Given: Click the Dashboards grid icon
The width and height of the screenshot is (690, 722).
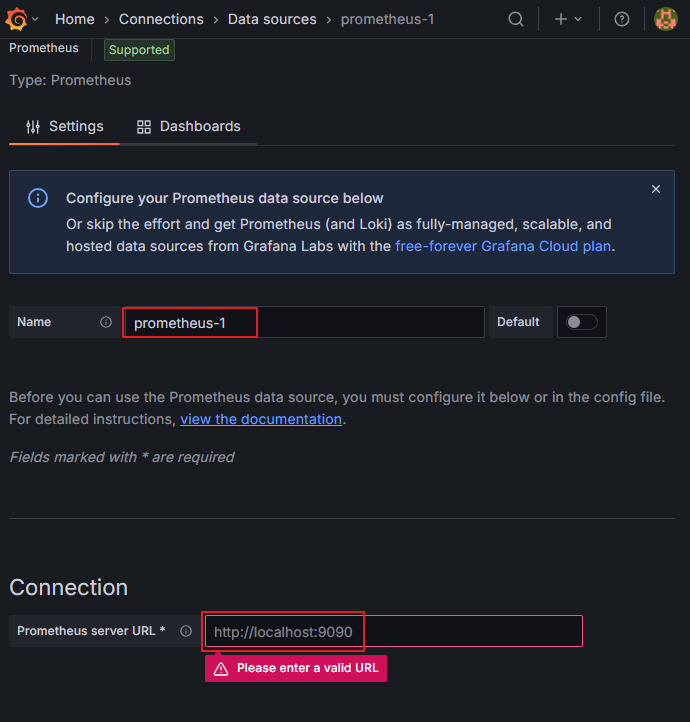Looking at the screenshot, I should pyautogui.click(x=144, y=127).
